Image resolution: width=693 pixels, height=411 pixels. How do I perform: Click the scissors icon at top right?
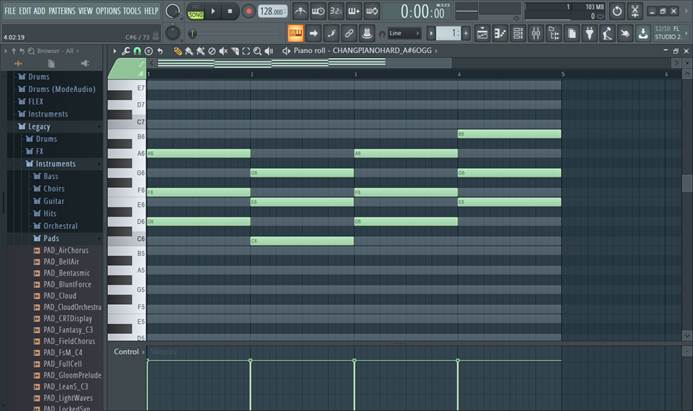pyautogui.click(x=635, y=11)
